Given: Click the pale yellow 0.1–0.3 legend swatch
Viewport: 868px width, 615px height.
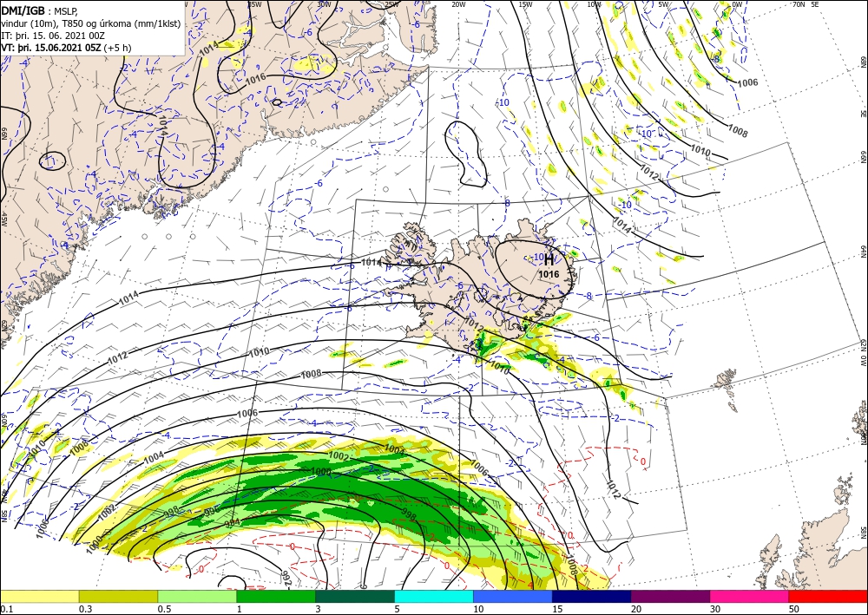Looking at the screenshot, I should 39,596.
